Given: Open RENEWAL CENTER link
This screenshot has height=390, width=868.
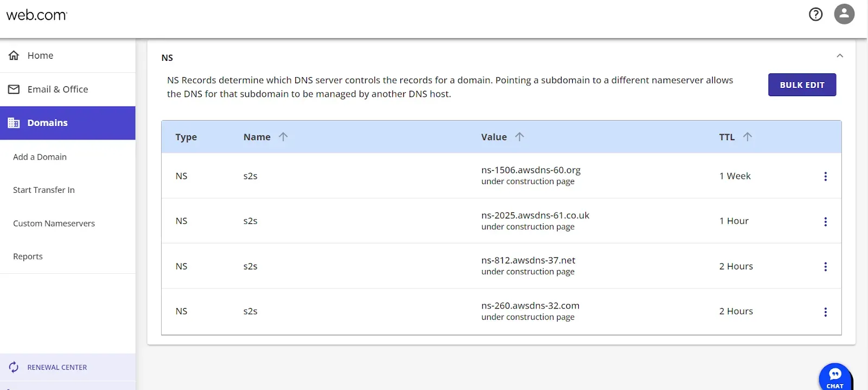Looking at the screenshot, I should [x=57, y=367].
